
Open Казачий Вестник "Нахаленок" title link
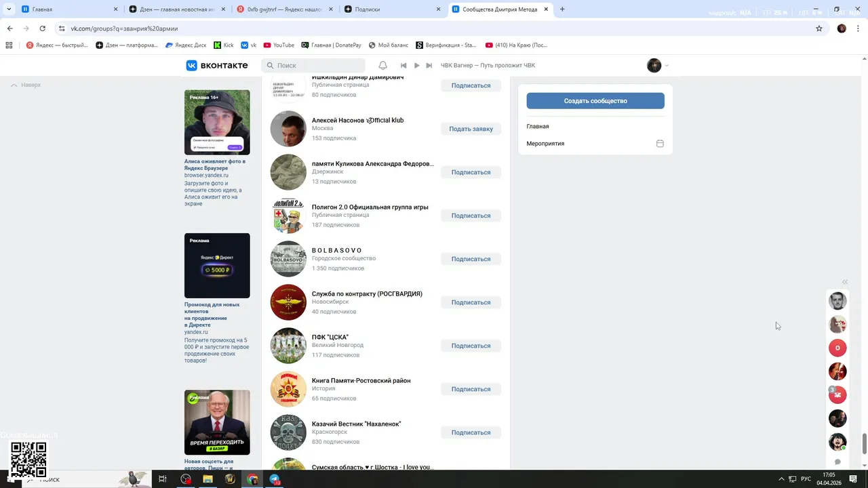pyautogui.click(x=356, y=424)
